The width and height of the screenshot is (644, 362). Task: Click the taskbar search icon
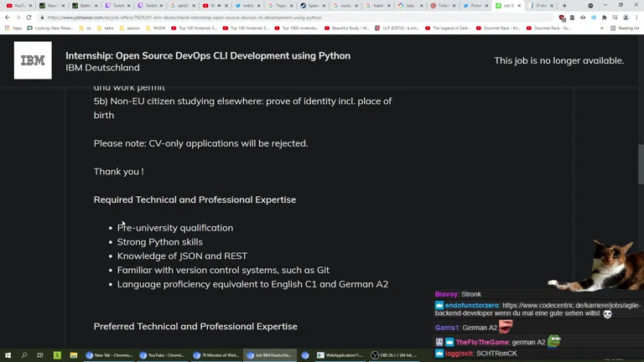pos(23,355)
